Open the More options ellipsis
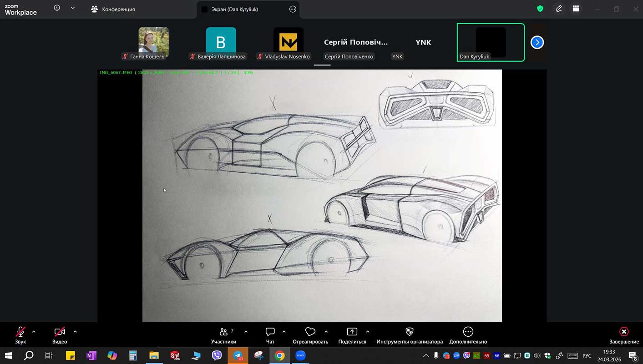Viewport: 643px width, 364px height. tap(468, 332)
